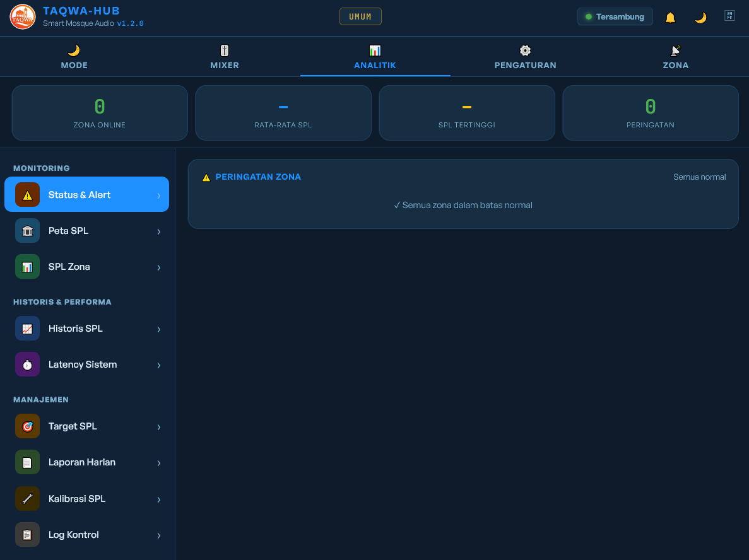Click the SPL Zona bar chart icon
The width and height of the screenshot is (749, 560).
27,266
